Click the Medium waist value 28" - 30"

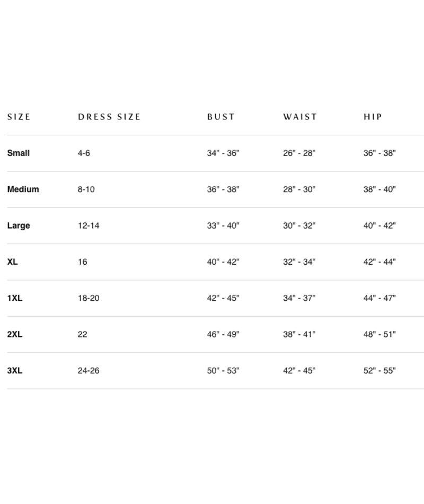tap(299, 189)
